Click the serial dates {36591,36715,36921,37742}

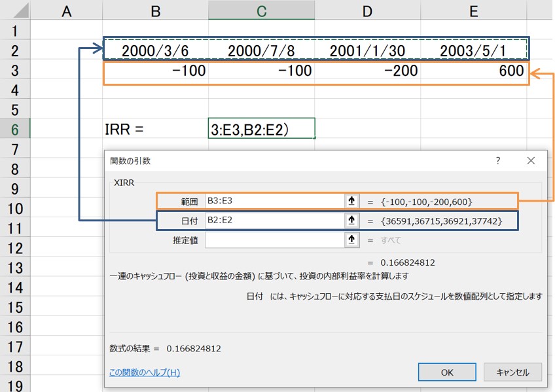pos(441,221)
